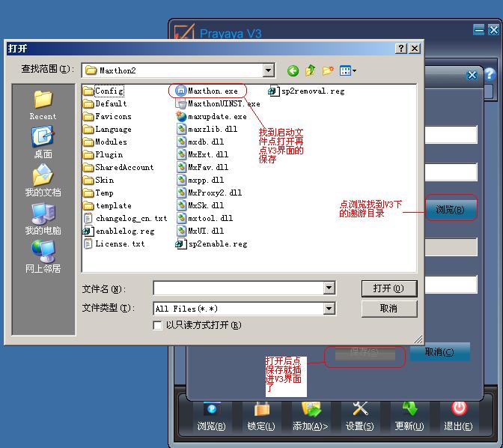The image size is (503, 448).
Task: Select MxSk.dll file
Action: pos(200,205)
